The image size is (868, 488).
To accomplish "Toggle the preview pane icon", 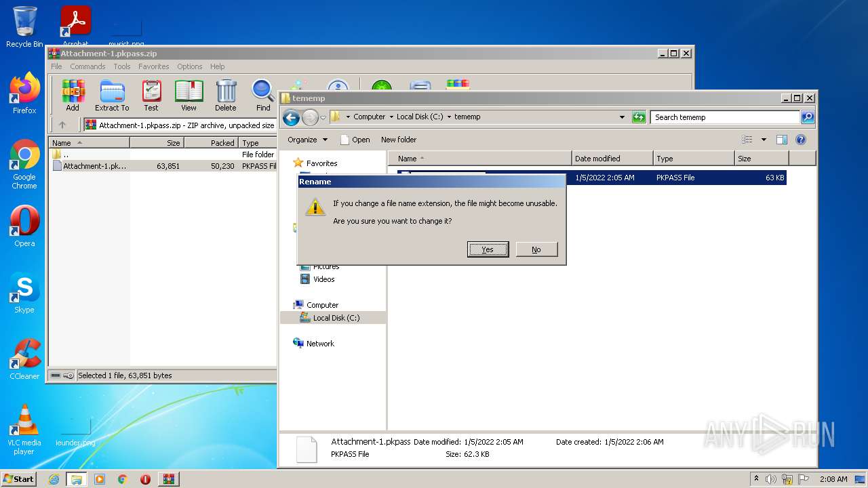I will [781, 140].
